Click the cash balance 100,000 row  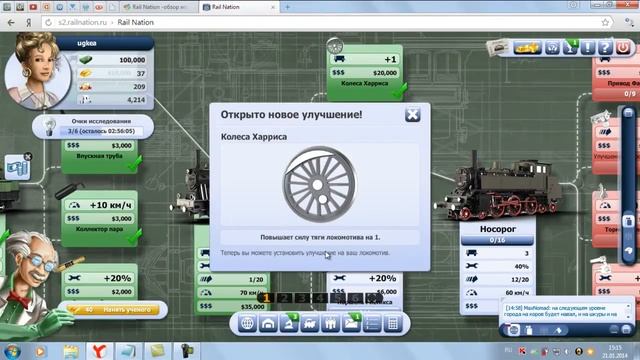(112, 60)
